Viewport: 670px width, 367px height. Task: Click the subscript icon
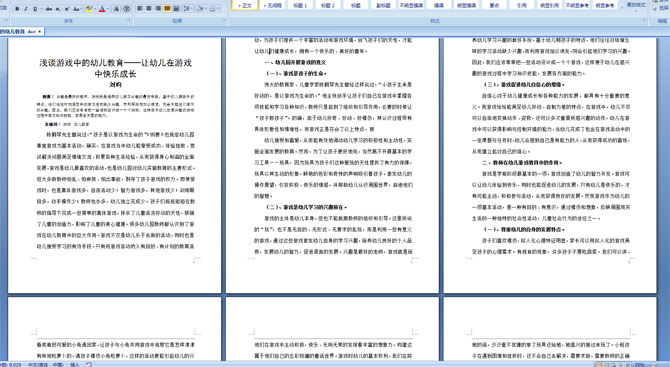58,9
